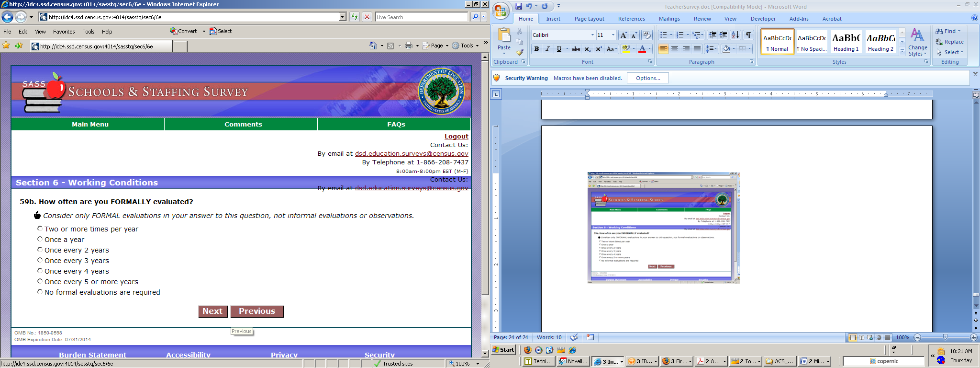Expand the Internet Explorer address bar dropdown
Screen dimensions: 980x368
point(343,17)
